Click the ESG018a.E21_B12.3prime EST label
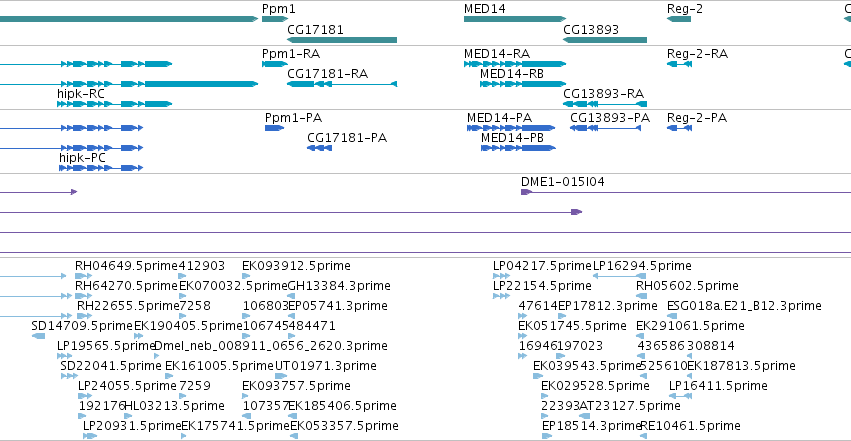The height and width of the screenshot is (441, 851). tap(744, 306)
